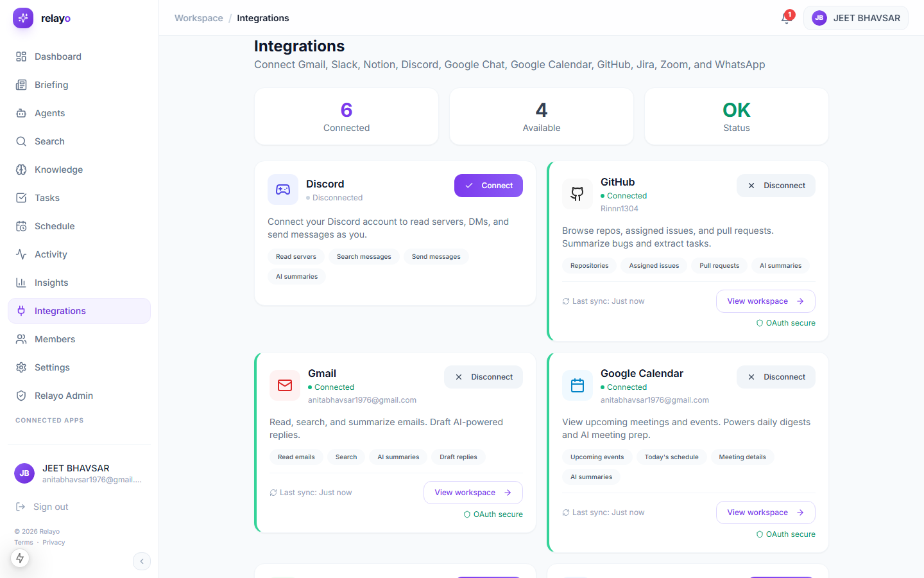Open JEET BHAVSAR account menu in header
Image resolution: width=924 pixels, height=578 pixels.
[x=856, y=18]
